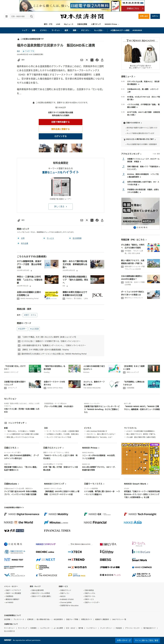Open アクセスランキング section link
The image size is (164, 644).
coord(131,154)
